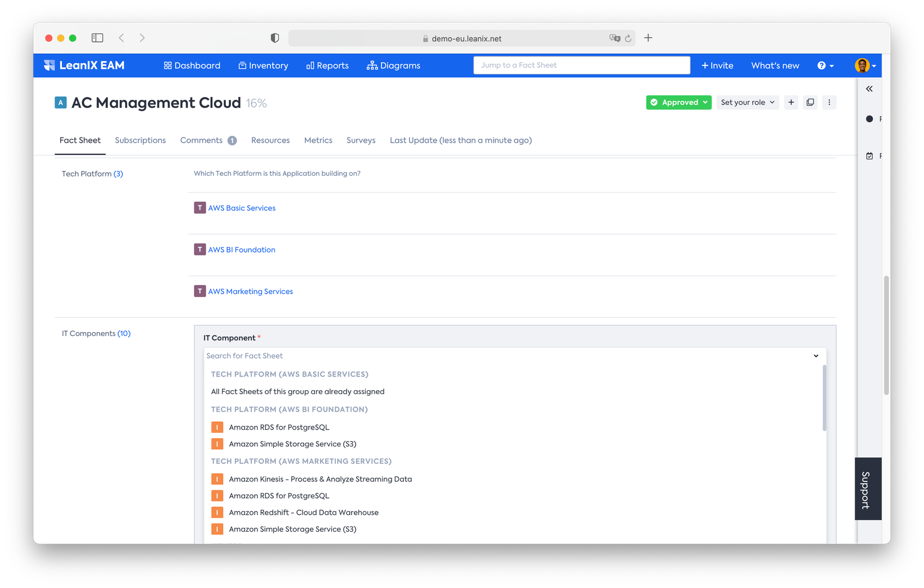Click the T icon beside AWS BI Foundation

pyautogui.click(x=200, y=250)
